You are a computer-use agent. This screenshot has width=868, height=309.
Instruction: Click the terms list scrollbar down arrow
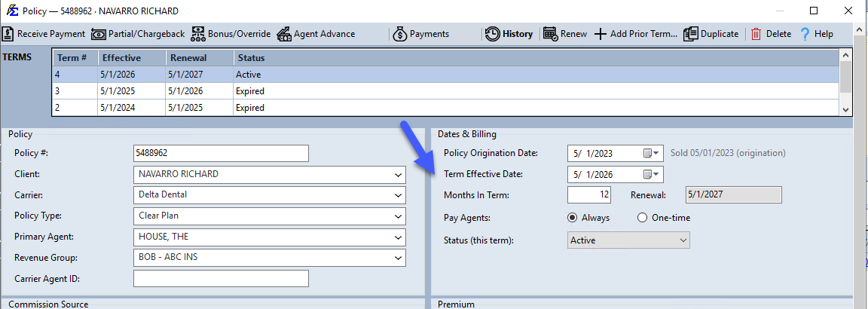pos(845,109)
